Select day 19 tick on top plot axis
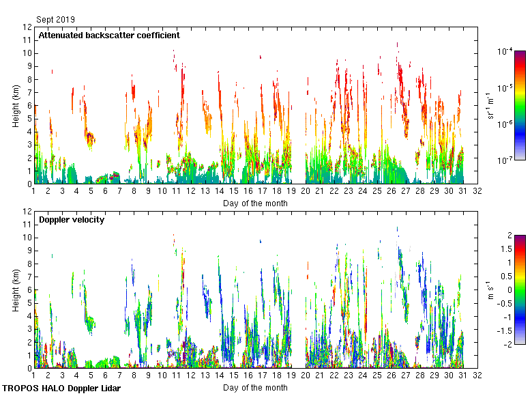Image resolution: width=532 pixels, height=396 pixels. 291,192
